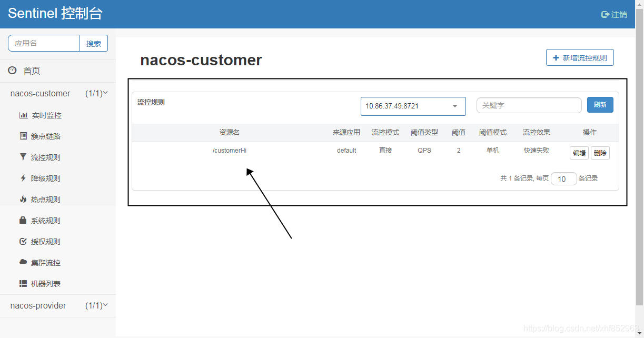Click the cloud icon for 集群流控
The height and width of the screenshot is (338, 644).
pos(23,262)
